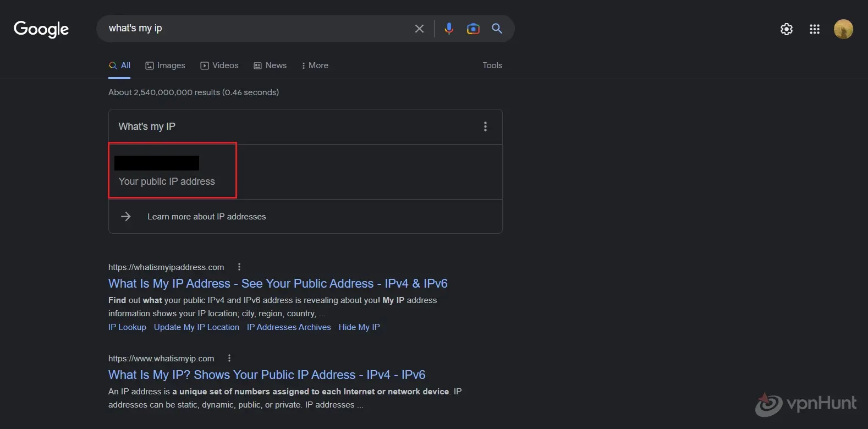Viewport: 868px width, 429px height.
Task: Open the Google logo homepage
Action: pyautogui.click(x=41, y=29)
